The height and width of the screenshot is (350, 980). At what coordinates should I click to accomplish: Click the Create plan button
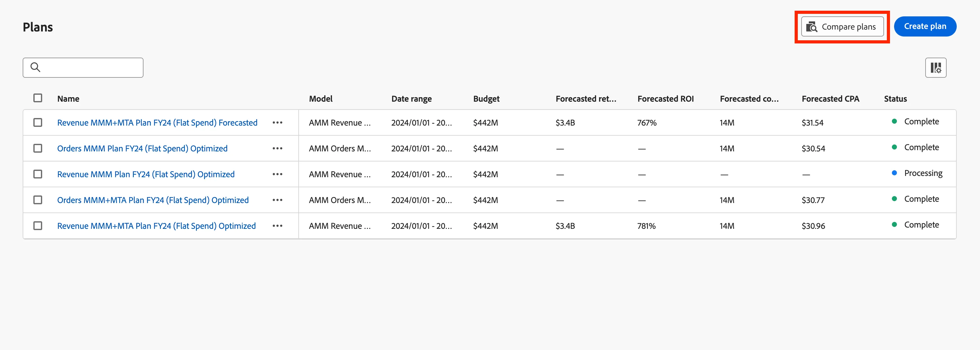coord(925,27)
